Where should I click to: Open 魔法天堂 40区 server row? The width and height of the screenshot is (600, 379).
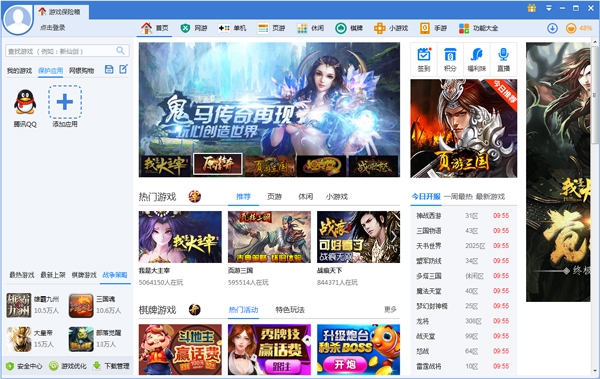pyautogui.click(x=463, y=291)
